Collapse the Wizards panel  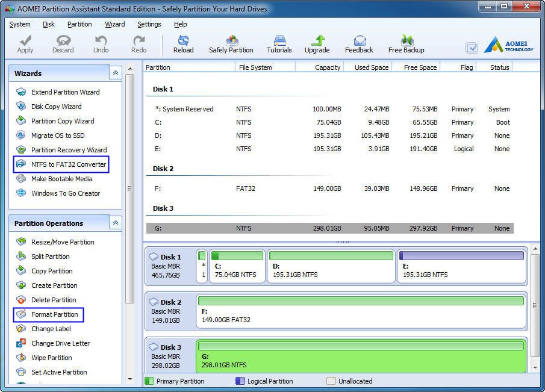point(115,73)
